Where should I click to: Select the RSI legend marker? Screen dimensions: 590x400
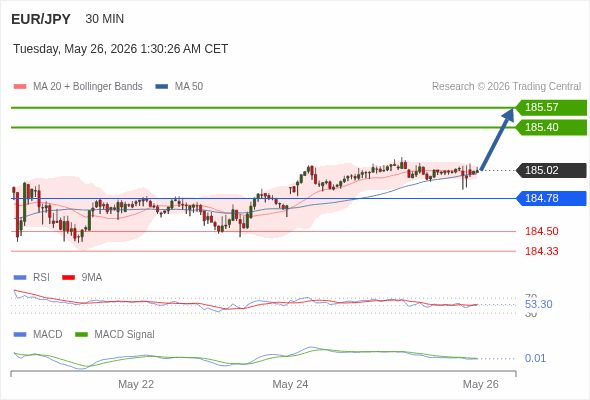20,278
